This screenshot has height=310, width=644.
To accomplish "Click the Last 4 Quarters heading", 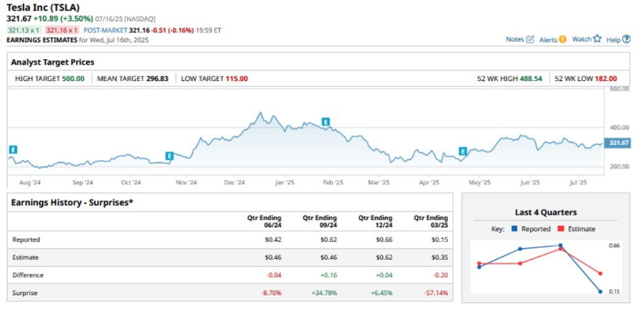I will click(546, 212).
